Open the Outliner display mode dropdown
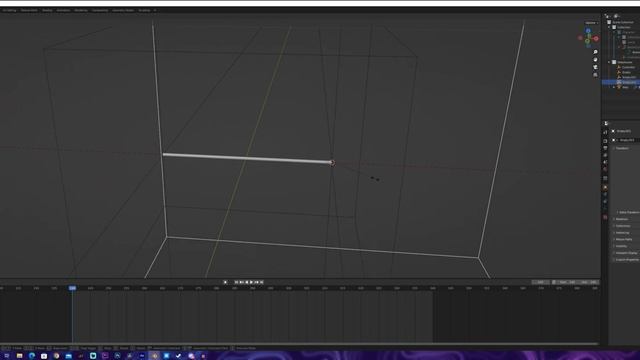The image size is (640, 360). click(617, 16)
